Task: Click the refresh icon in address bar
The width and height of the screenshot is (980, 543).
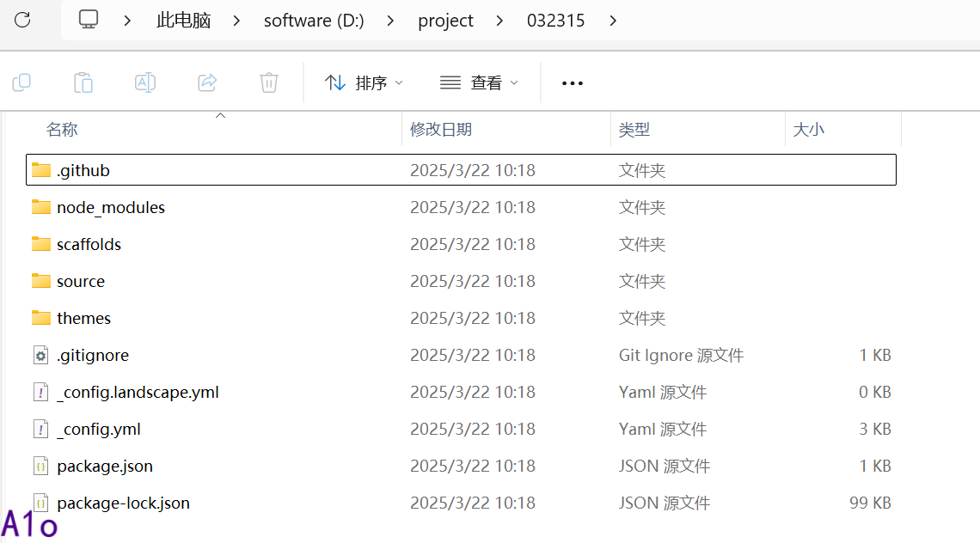Action: click(x=22, y=20)
